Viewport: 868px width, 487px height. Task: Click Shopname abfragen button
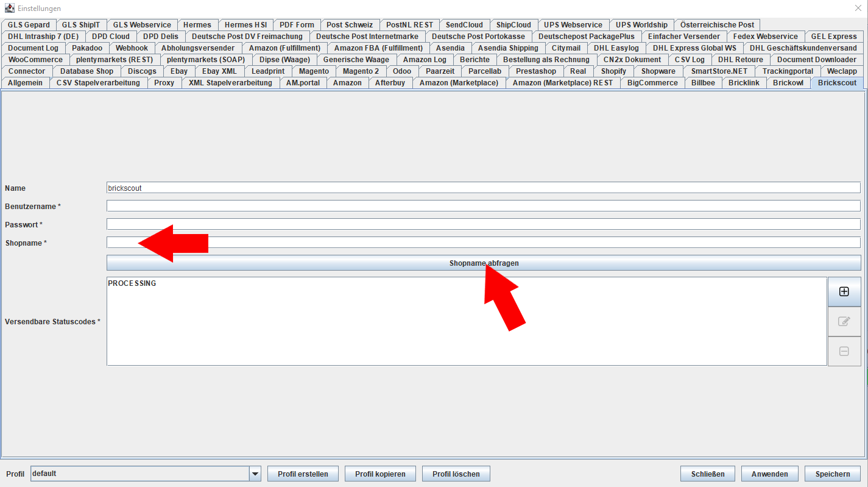(x=484, y=263)
